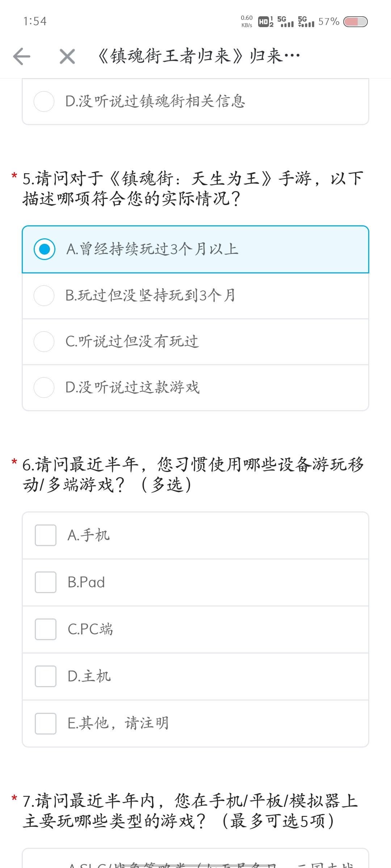Image resolution: width=391 pixels, height=868 pixels.
Task: Enable the B.Pad checkbox
Action: (46, 582)
